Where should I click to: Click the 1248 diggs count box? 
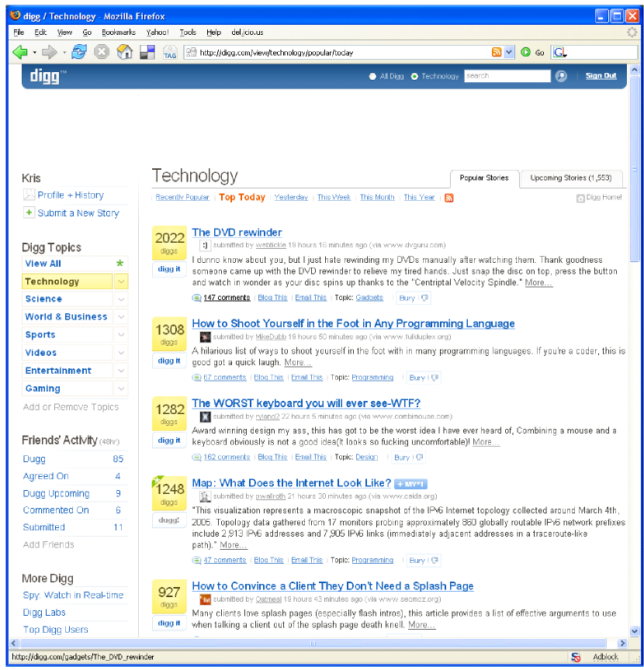(x=169, y=492)
